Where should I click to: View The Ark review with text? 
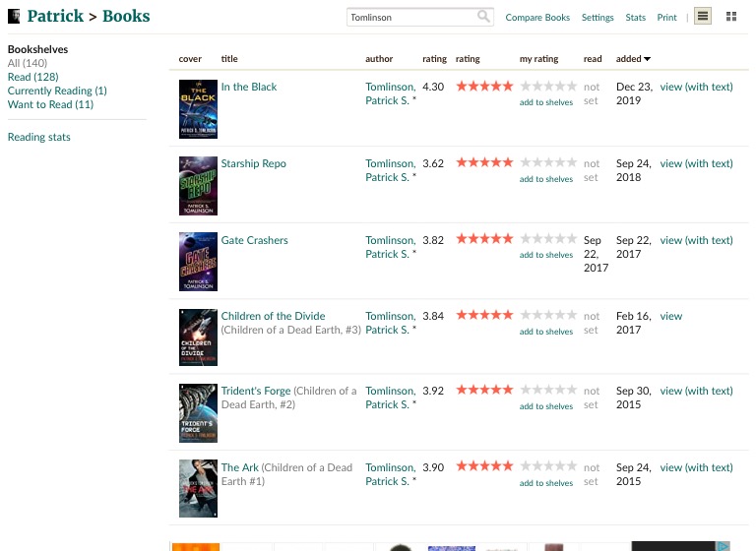point(696,467)
